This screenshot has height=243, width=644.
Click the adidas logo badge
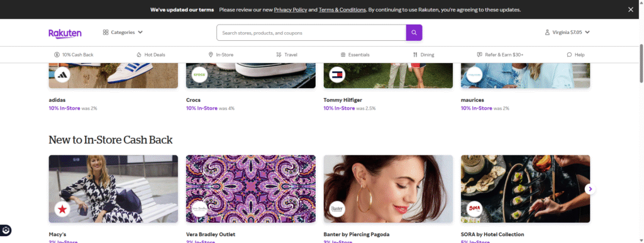pyautogui.click(x=62, y=75)
